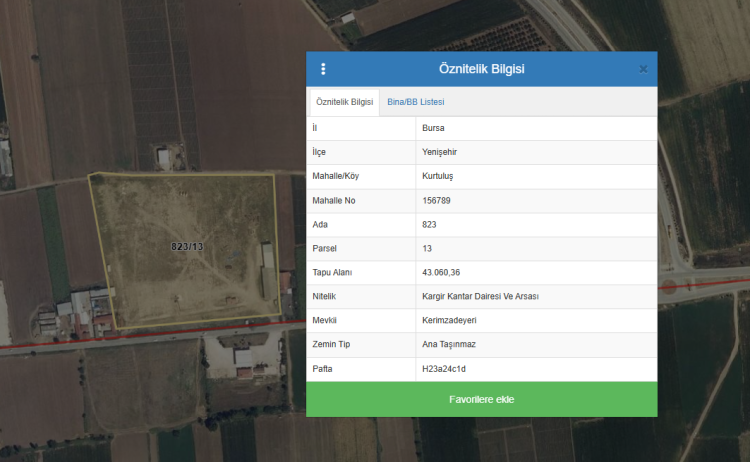Select the Ana Taşınmaz value
The height and width of the screenshot is (462, 750).
tap(450, 344)
